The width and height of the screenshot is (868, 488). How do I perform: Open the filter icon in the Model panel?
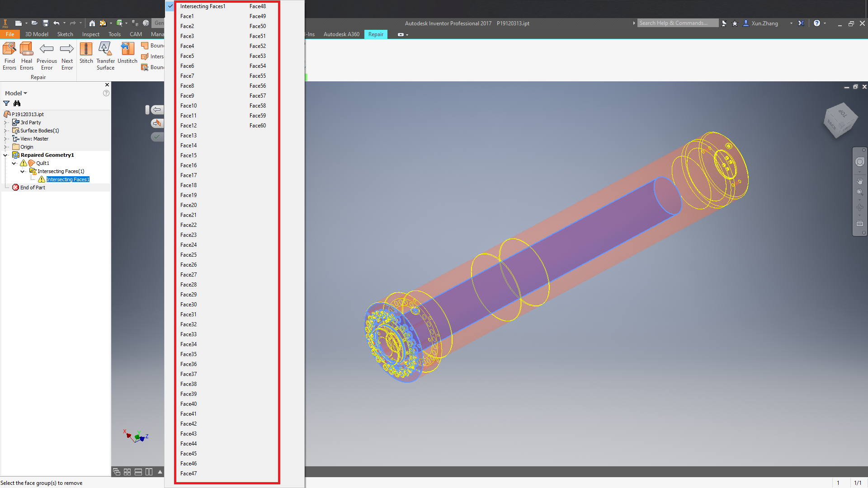click(x=6, y=103)
